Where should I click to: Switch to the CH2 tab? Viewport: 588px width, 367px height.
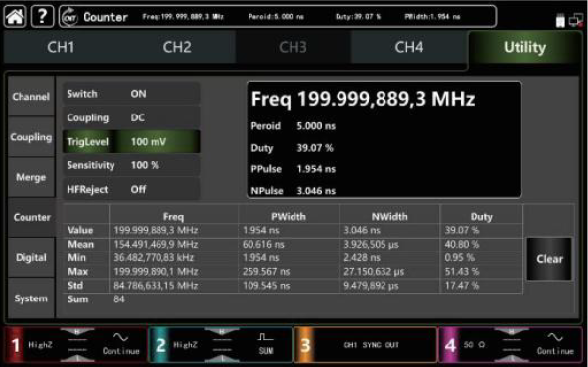click(177, 47)
